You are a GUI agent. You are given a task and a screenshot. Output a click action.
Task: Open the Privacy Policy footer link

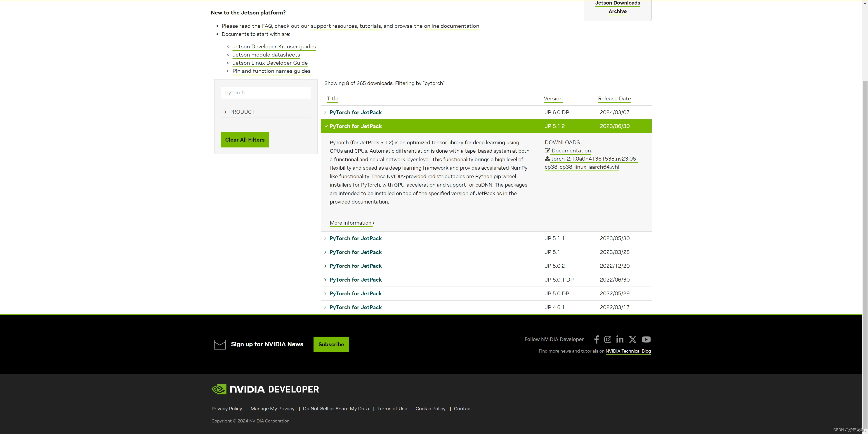pyautogui.click(x=226, y=409)
